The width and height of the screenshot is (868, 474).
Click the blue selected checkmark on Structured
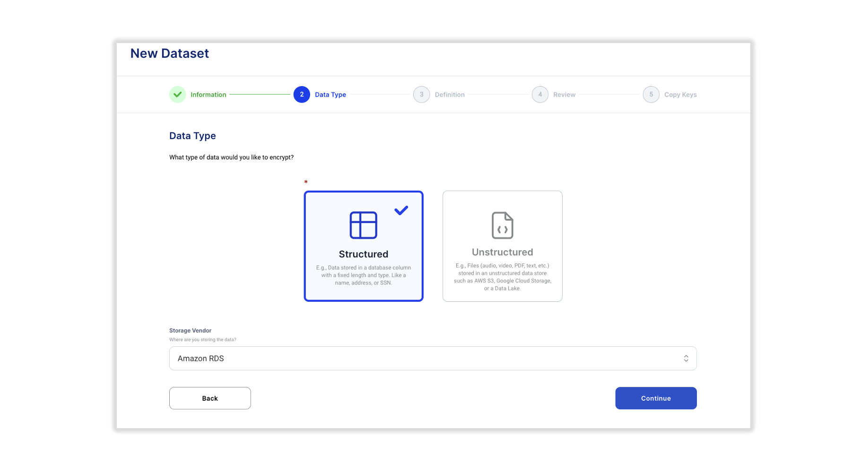[x=401, y=211]
